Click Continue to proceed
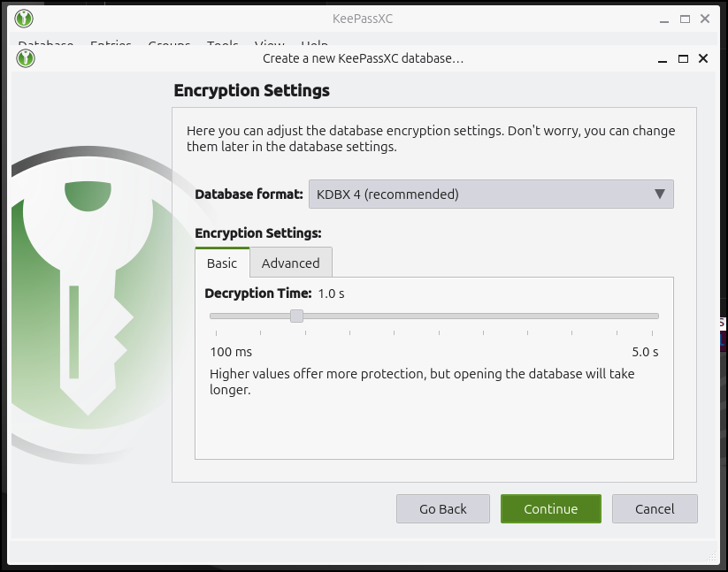The image size is (728, 572). pos(550,508)
